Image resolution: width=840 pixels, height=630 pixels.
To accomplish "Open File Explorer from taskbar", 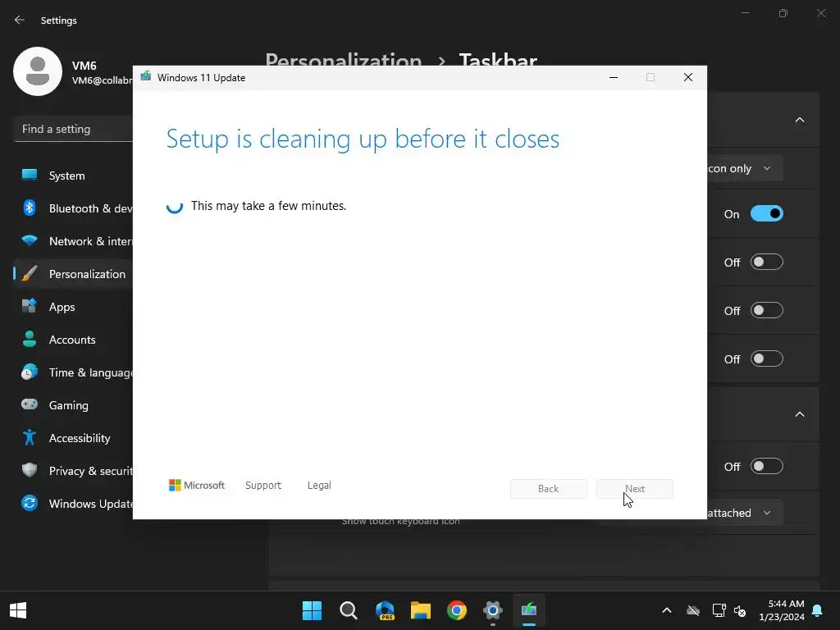I will pyautogui.click(x=421, y=610).
